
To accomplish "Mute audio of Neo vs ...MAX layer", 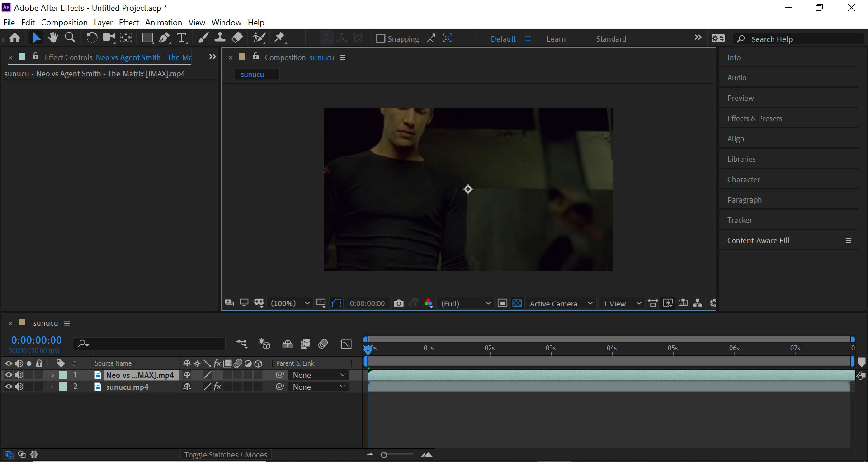I will [x=19, y=375].
